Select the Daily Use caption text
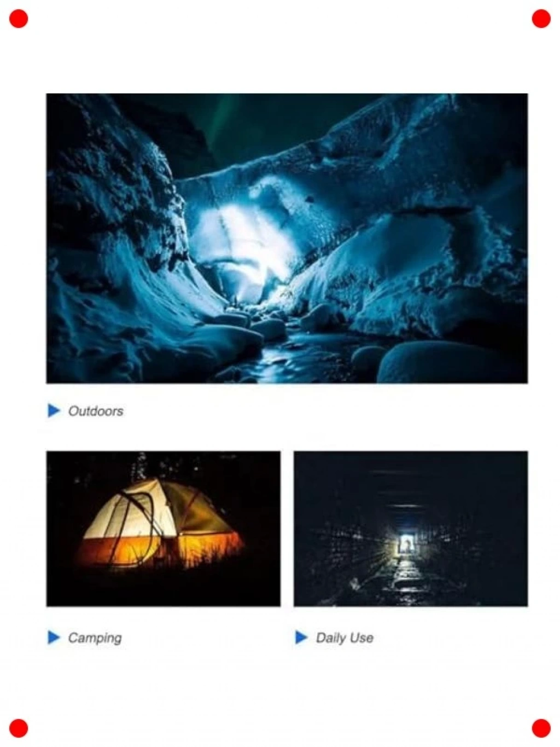Viewport: 560px width, 747px height. pyautogui.click(x=345, y=638)
